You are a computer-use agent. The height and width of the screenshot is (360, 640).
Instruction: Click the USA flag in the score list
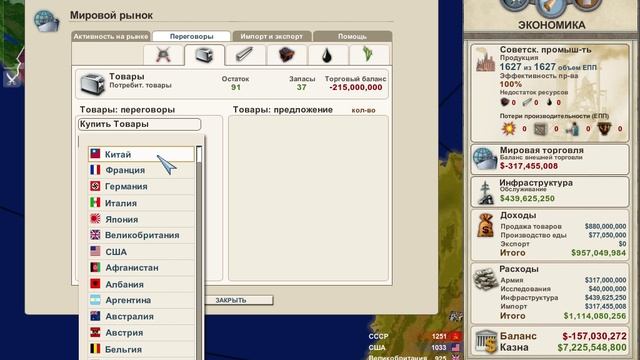click(x=456, y=348)
